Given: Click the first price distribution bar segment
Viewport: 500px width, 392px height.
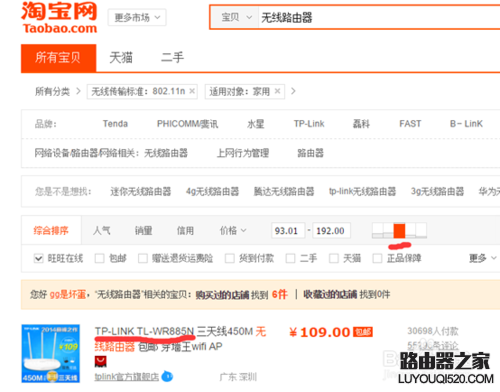Looking at the screenshot, I should click(378, 231).
